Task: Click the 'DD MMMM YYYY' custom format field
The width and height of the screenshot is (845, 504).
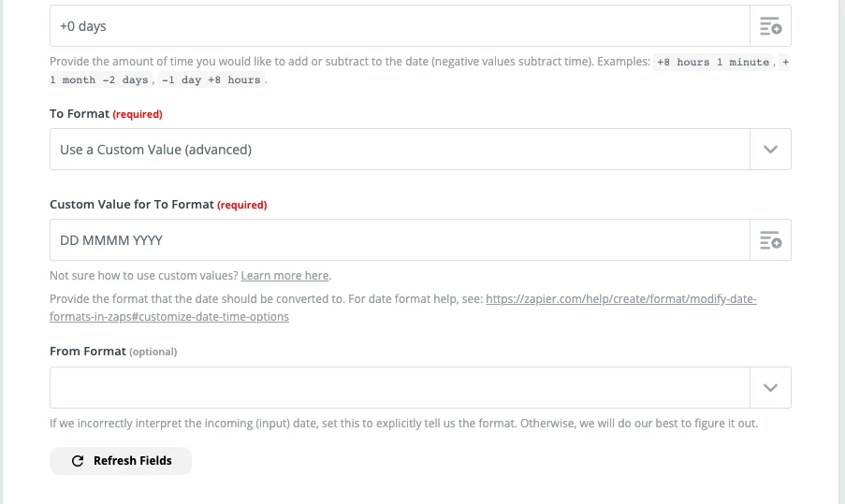Action: (400, 240)
